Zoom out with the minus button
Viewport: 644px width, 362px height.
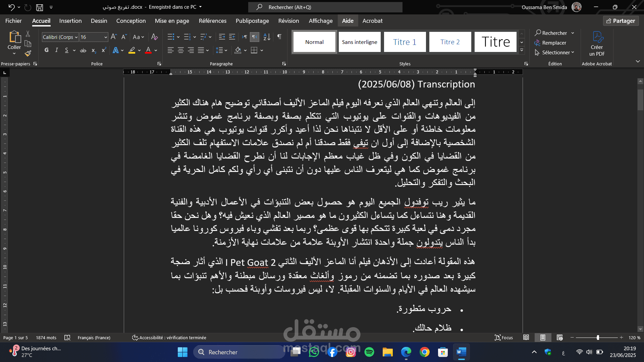pos(572,338)
